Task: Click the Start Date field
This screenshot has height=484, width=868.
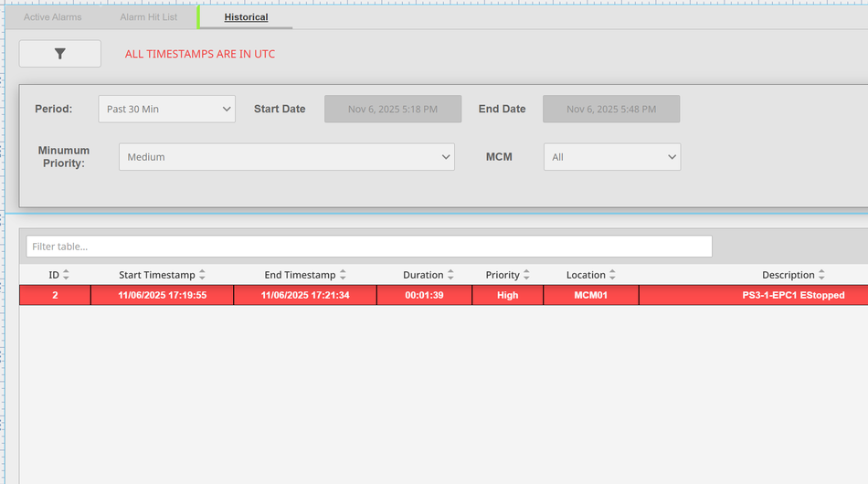Action: pyautogui.click(x=392, y=109)
